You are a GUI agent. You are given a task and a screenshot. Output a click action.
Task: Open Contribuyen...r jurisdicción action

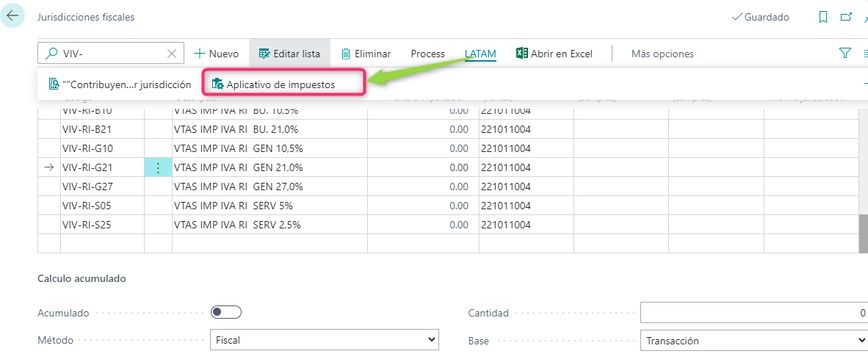(120, 84)
